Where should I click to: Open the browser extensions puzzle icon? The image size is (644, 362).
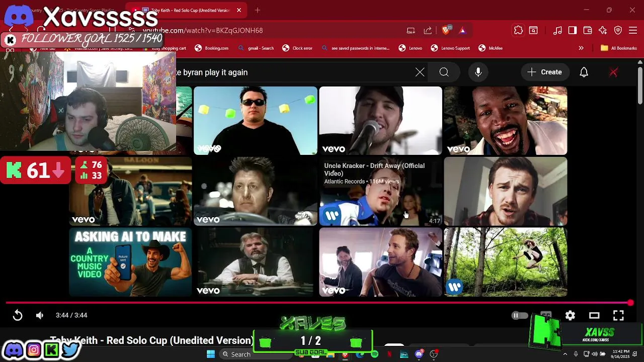click(x=518, y=30)
